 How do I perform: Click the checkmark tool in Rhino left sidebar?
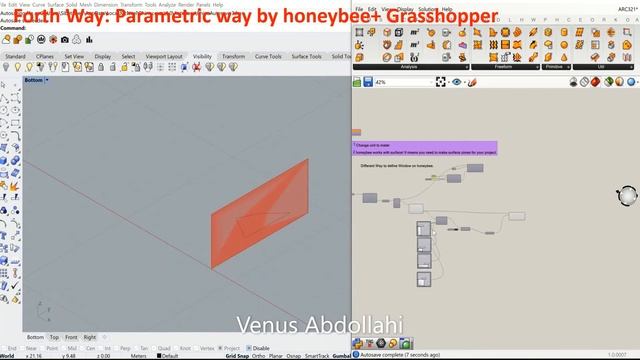(x=15, y=285)
